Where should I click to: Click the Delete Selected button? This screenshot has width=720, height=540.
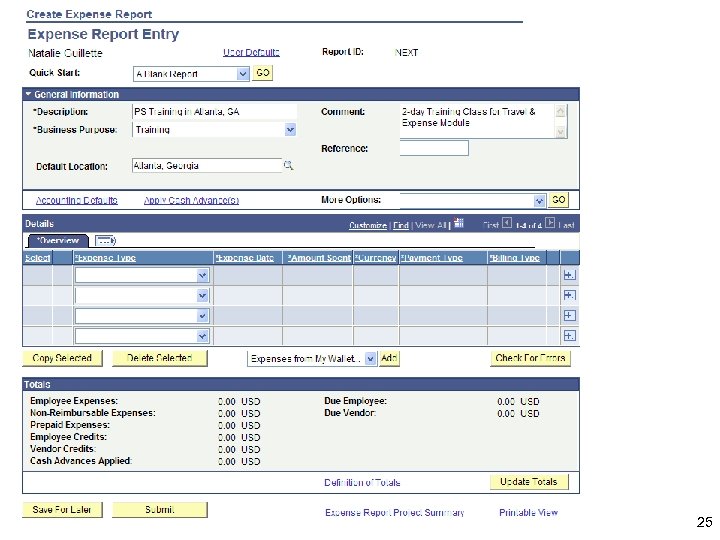159,358
